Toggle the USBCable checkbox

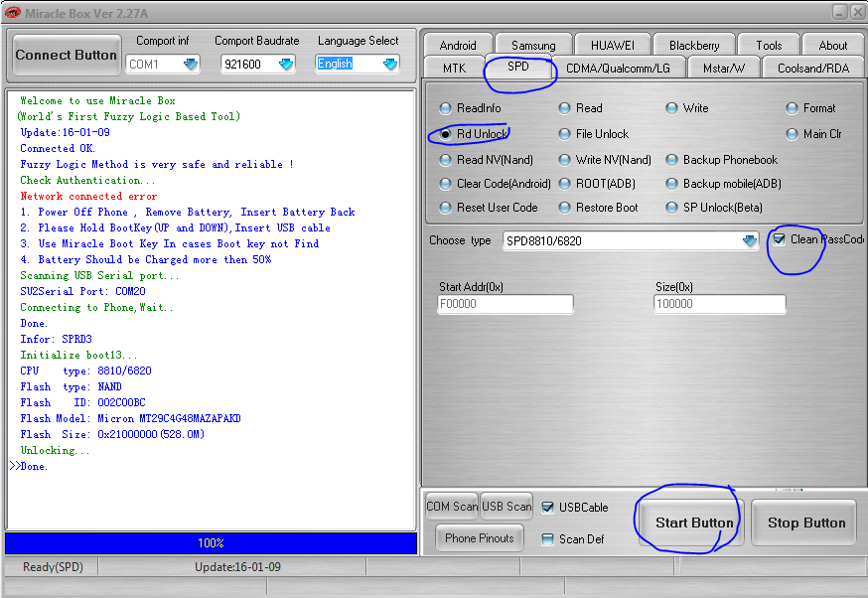[x=547, y=508]
